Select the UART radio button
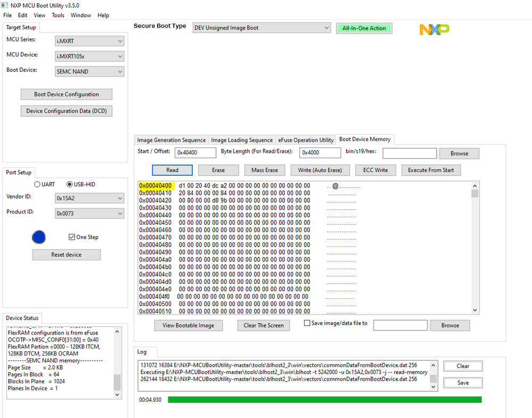Viewport: 532px width, 418px height. point(37,184)
